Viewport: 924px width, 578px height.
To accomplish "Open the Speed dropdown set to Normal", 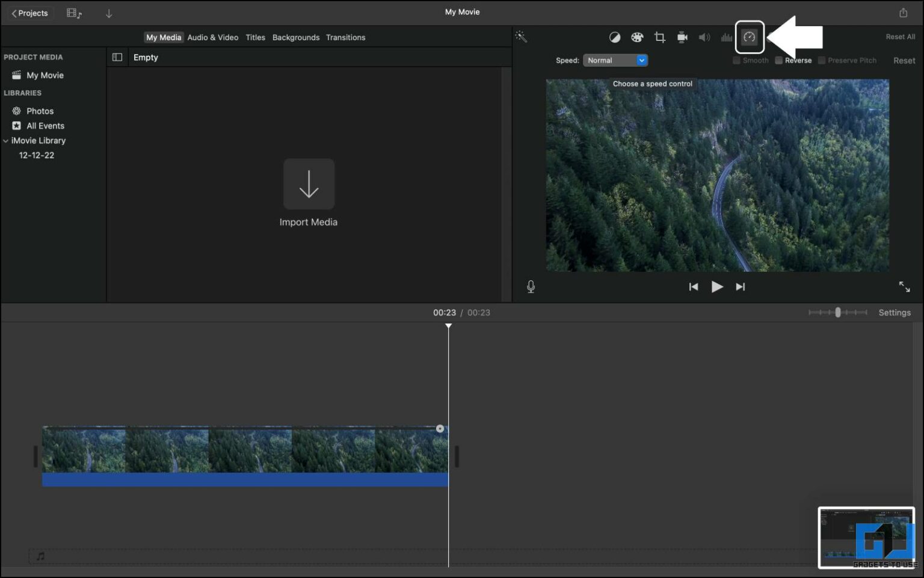I will (615, 60).
